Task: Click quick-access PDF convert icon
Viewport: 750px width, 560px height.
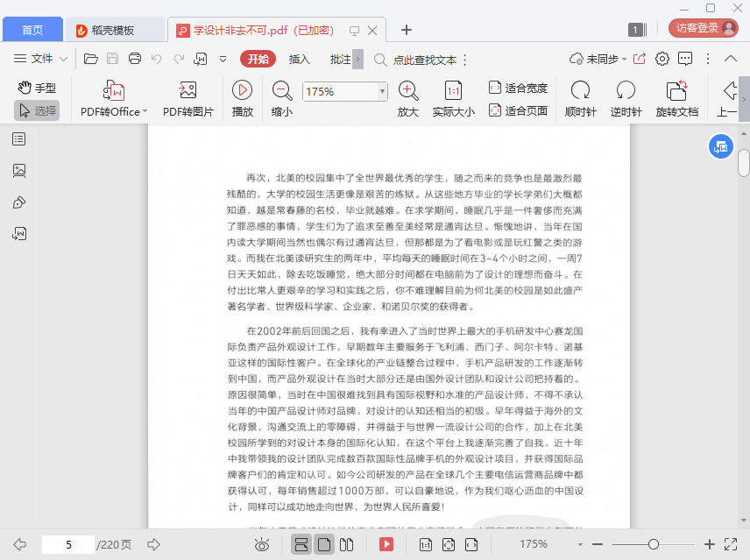Action: [x=201, y=59]
